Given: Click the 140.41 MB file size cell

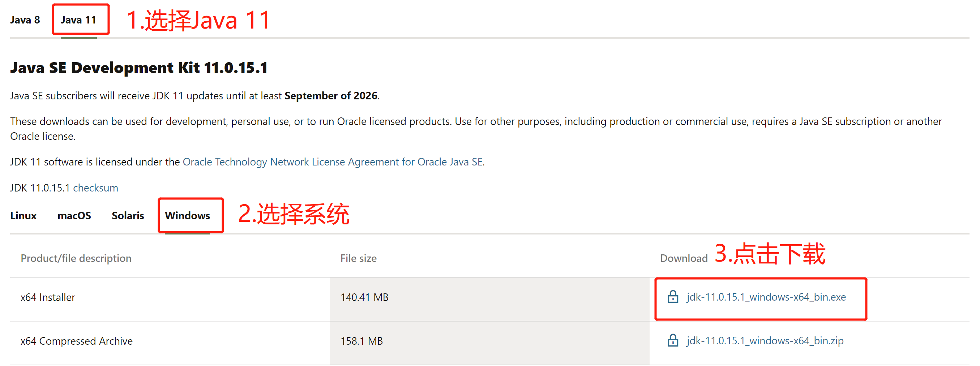Looking at the screenshot, I should [364, 297].
